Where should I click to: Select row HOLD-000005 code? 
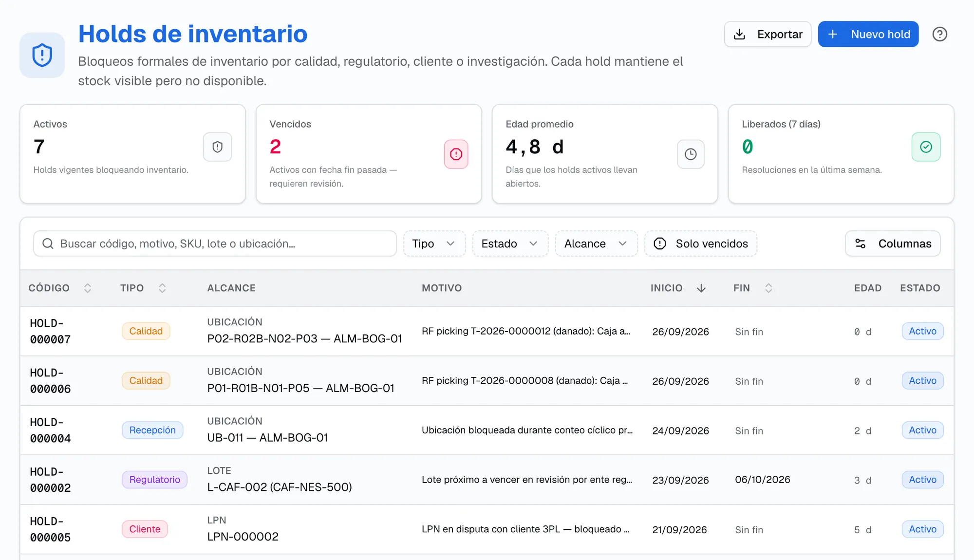tap(50, 529)
